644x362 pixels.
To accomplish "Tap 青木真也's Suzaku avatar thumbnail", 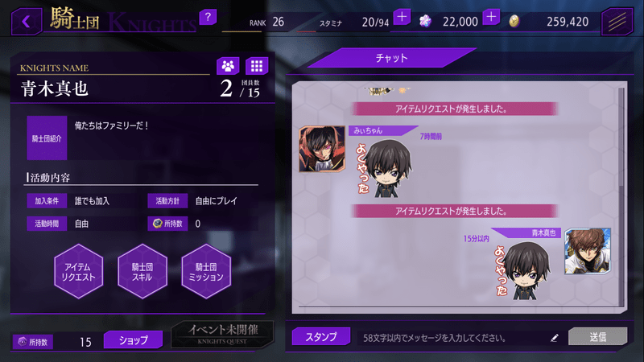I will point(588,251).
